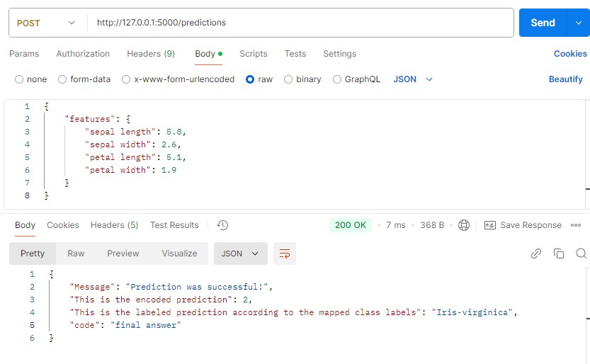Click the "features" key in request body
Image resolution: width=590 pixels, height=364 pixels.
89,119
